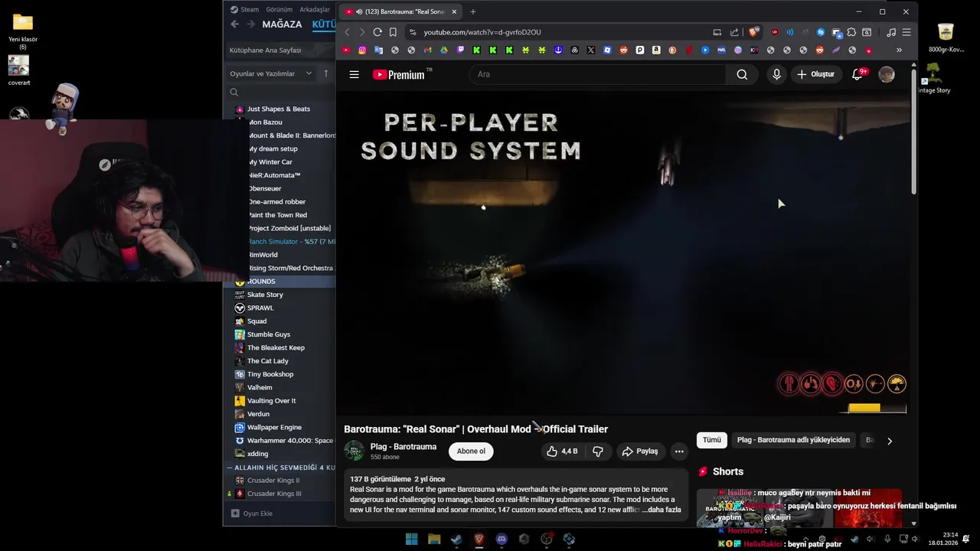Image resolution: width=980 pixels, height=551 pixels.
Task: Click the YouTube search field Ara
Action: point(597,74)
